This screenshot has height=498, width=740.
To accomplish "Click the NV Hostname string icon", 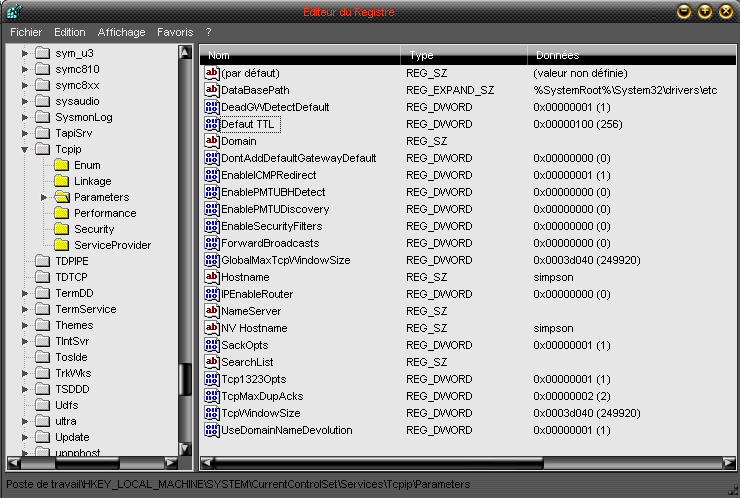I will (211, 328).
